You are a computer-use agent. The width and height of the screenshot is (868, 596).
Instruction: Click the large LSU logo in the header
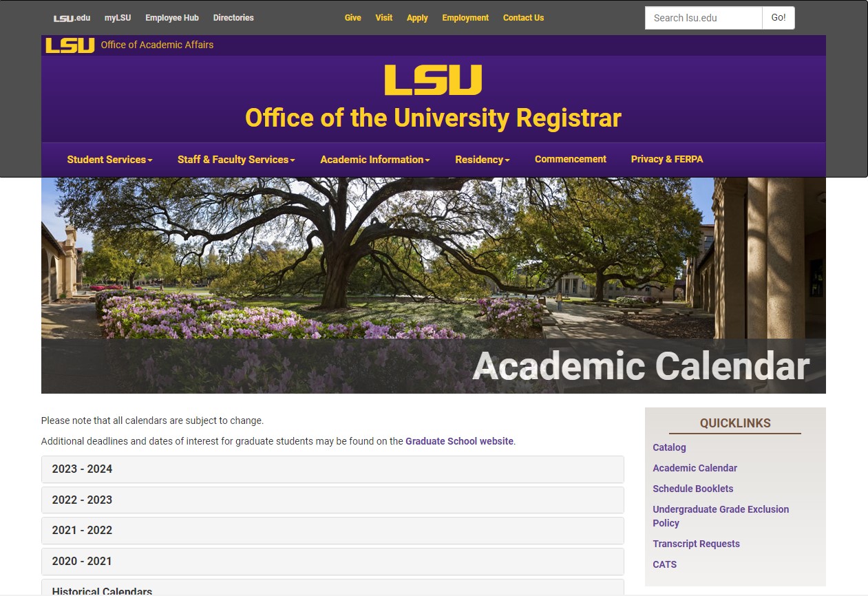tap(433, 80)
